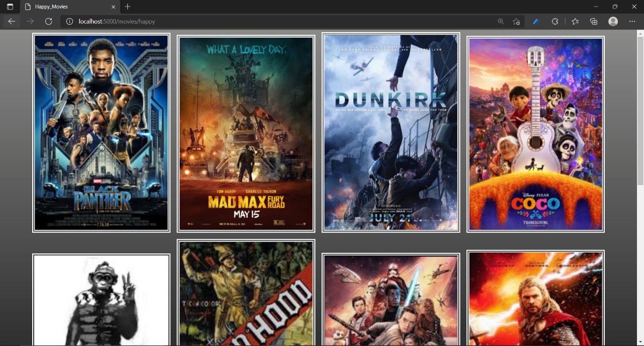The width and height of the screenshot is (644, 346).
Task: Click the blue pen extension icon
Action: pos(536,22)
